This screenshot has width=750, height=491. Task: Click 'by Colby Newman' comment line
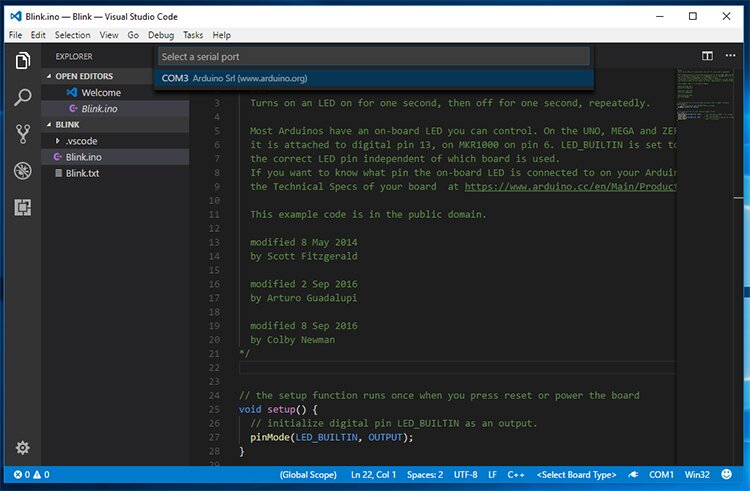click(x=292, y=340)
